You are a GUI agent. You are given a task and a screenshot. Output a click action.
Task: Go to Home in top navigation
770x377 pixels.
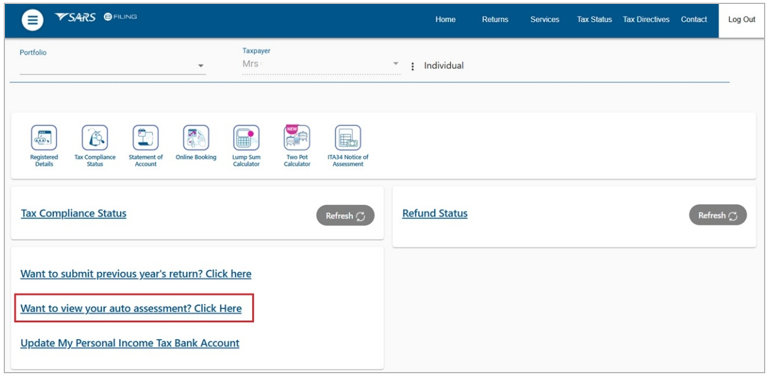[x=445, y=20]
